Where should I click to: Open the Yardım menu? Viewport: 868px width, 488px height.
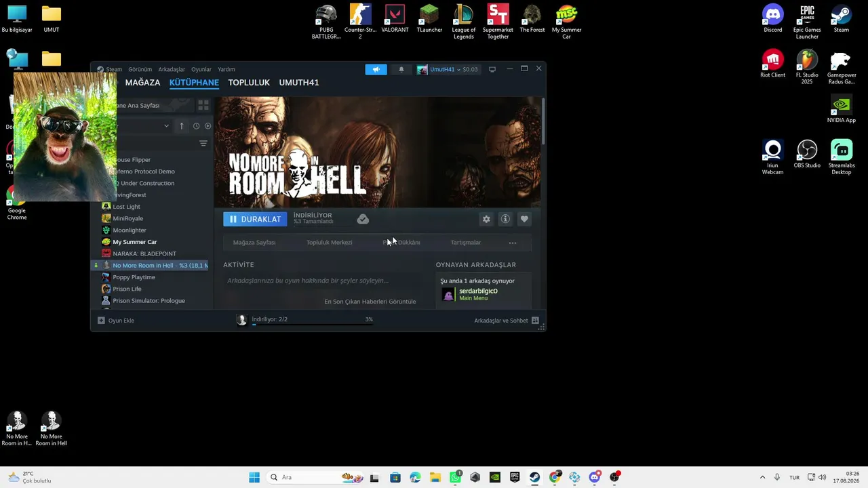[226, 69]
